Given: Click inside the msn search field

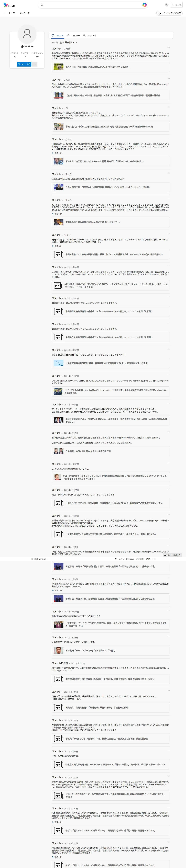Looking at the screenshot, I should point(93,5).
